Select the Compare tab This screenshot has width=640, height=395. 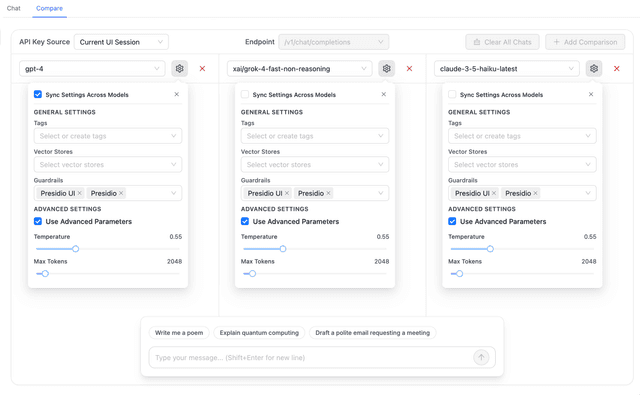49,8
